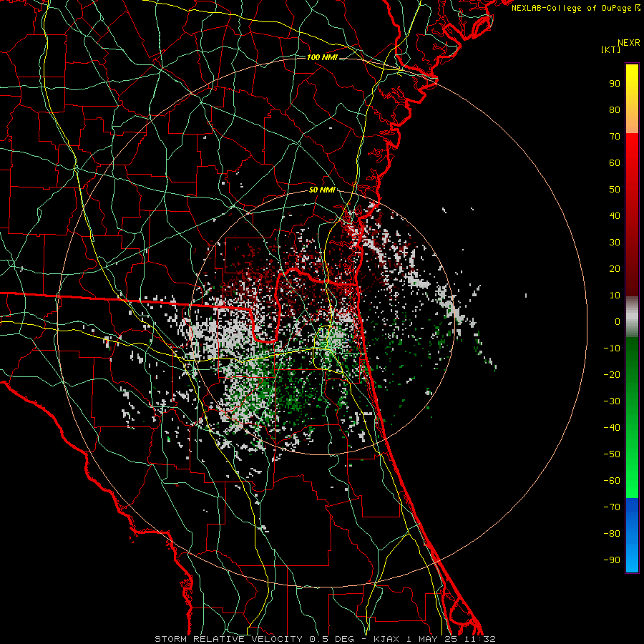644x644 pixels.
Task: Click the [KT] units label
Action: point(610,49)
